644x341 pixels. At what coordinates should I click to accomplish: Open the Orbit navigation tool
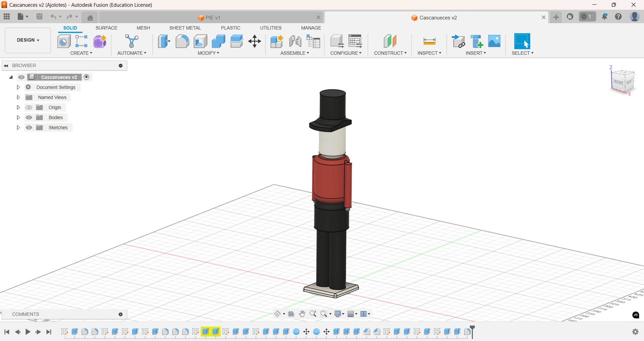click(x=278, y=314)
